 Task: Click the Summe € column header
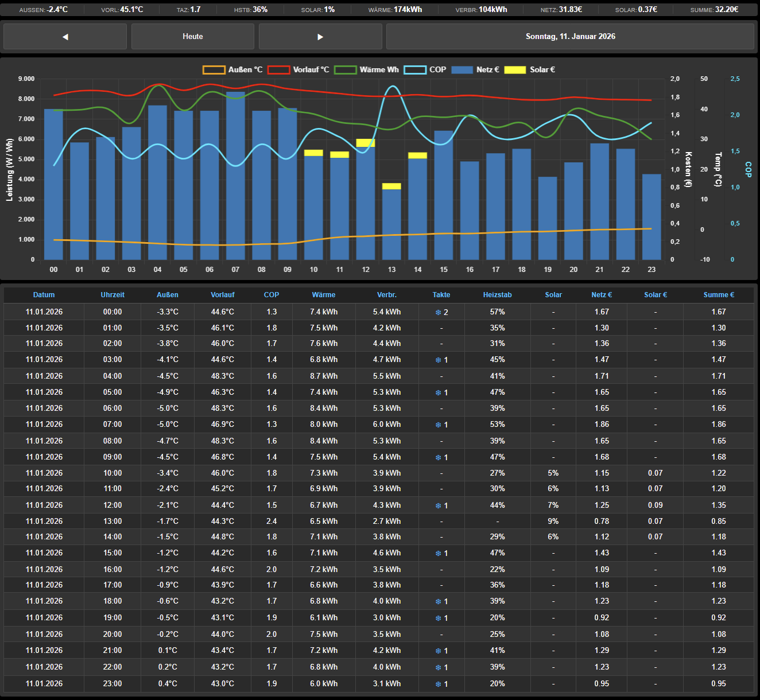tap(719, 295)
